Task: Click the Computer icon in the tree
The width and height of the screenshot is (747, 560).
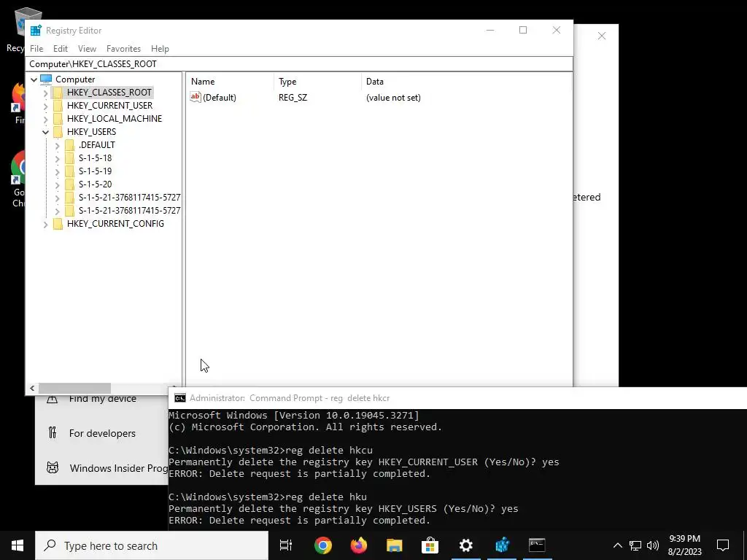Action: pos(46,79)
